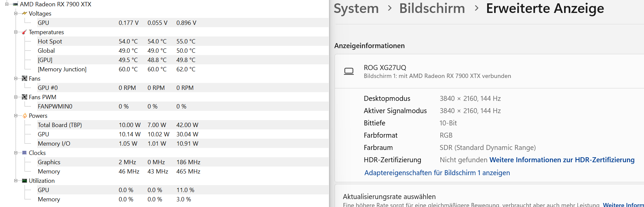This screenshot has height=207, width=644.
Task: Collapse the Fans tree node
Action: click(x=16, y=79)
